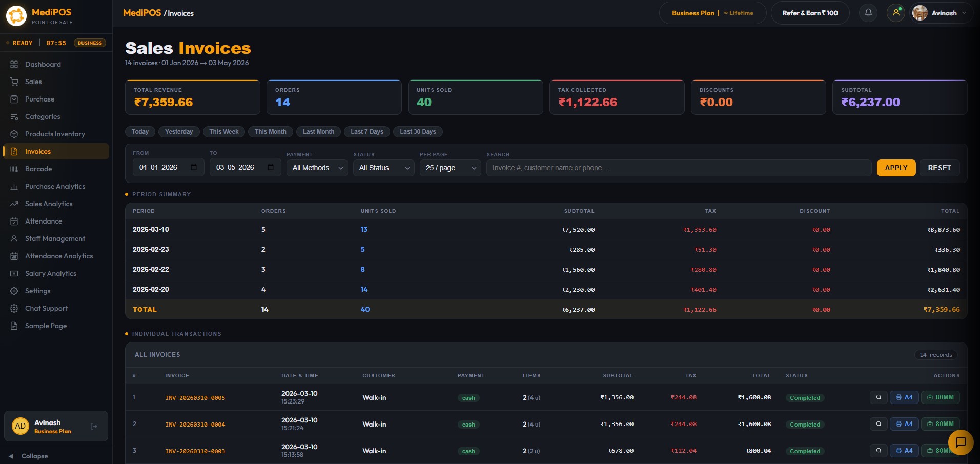This screenshot has height=464, width=980.
Task: Click invoice link INV-20260310-0004
Action: [x=195, y=425]
